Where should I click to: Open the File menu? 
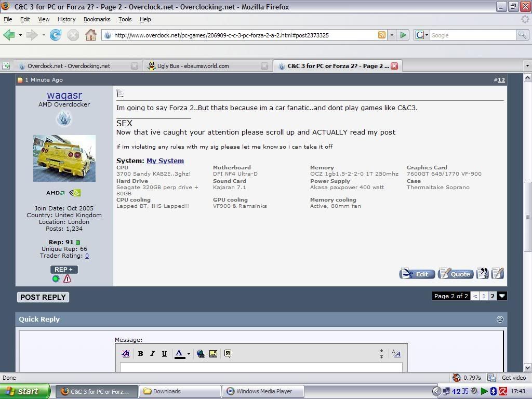click(8, 19)
